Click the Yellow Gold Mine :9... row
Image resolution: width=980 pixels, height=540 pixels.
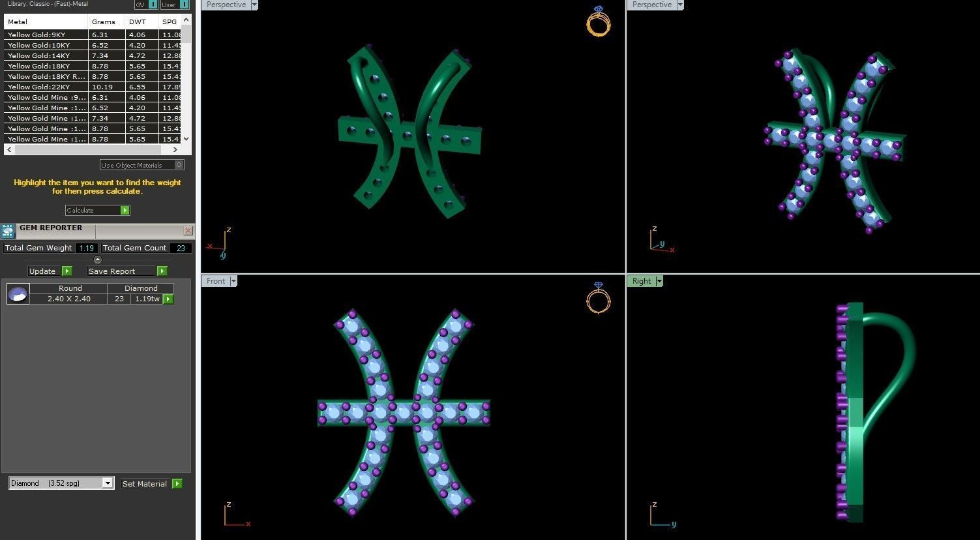click(x=93, y=97)
